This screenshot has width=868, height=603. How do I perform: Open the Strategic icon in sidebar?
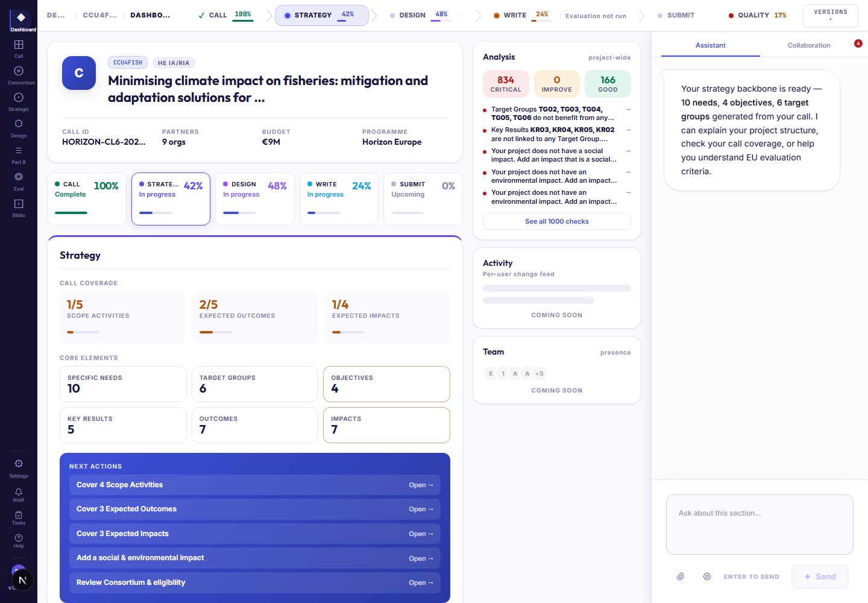coord(19,98)
